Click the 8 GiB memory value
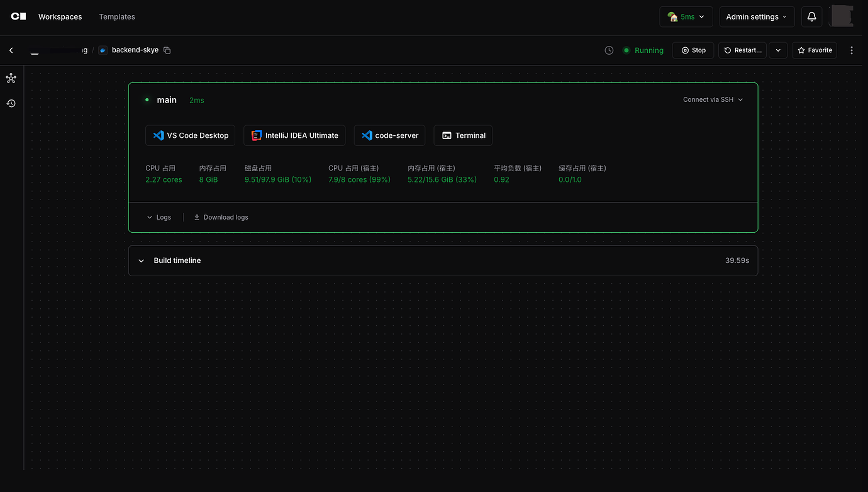Viewport: 868px width, 492px height. pyautogui.click(x=209, y=180)
